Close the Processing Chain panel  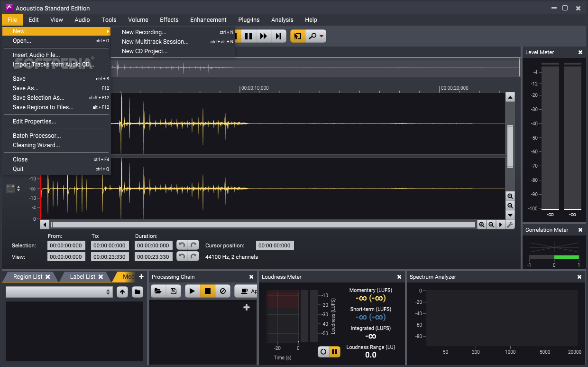(251, 277)
